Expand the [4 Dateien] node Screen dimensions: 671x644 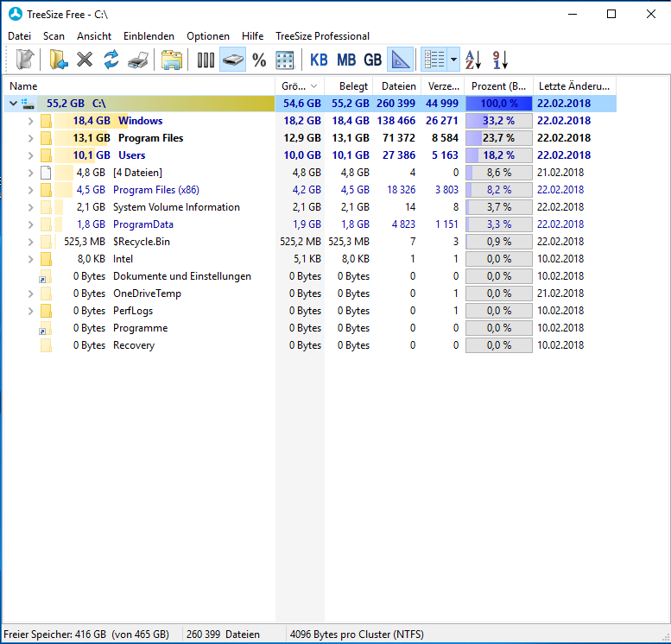(x=30, y=173)
